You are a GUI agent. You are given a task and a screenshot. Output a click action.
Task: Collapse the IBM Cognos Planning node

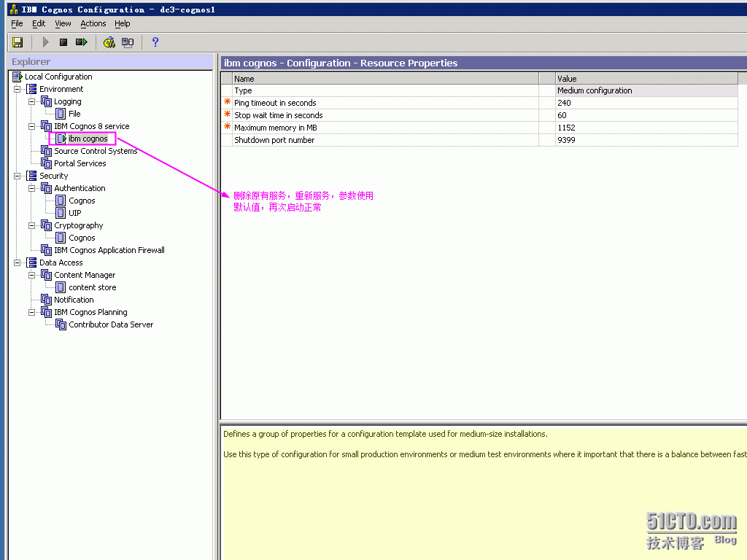[31, 312]
